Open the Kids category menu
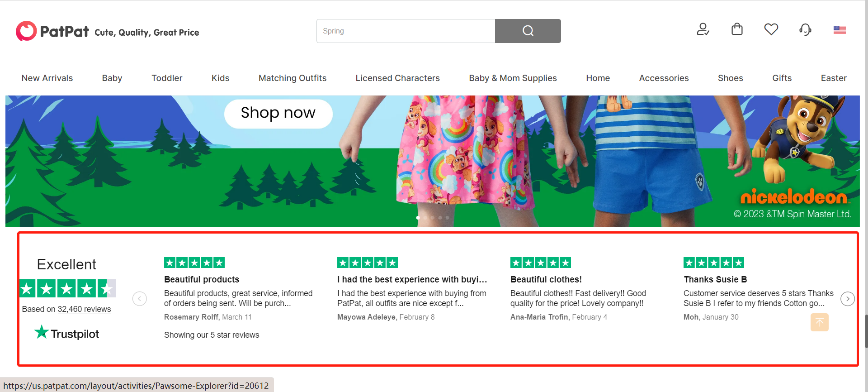868x392 pixels. tap(221, 78)
